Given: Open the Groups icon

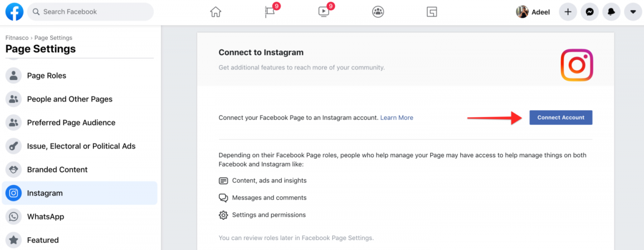Looking at the screenshot, I should point(378,12).
